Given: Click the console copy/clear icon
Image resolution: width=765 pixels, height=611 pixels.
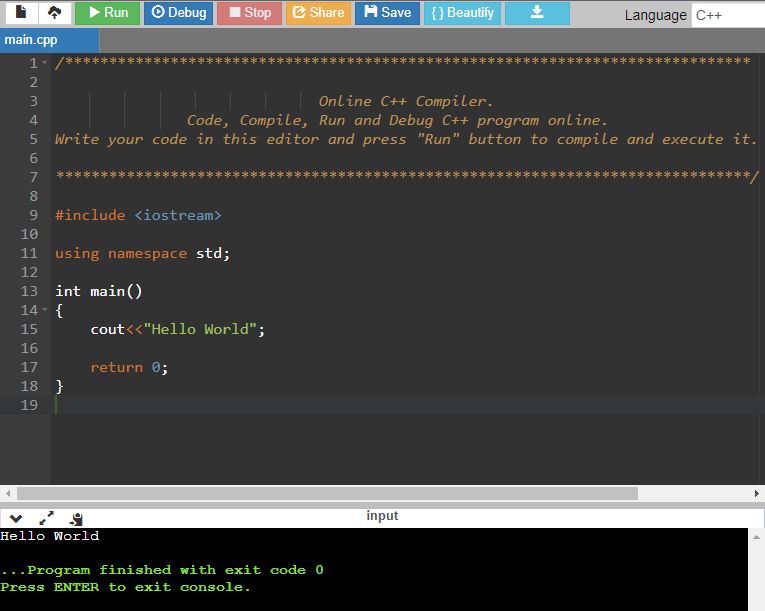Looking at the screenshot, I should pos(77,519).
